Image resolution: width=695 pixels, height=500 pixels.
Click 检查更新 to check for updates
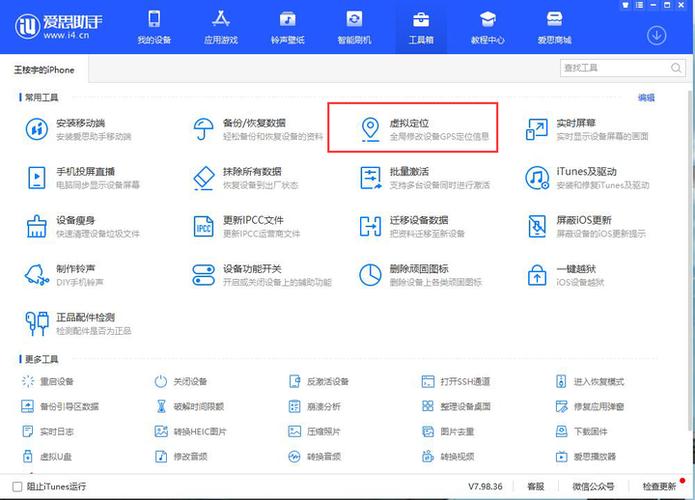[x=659, y=487]
